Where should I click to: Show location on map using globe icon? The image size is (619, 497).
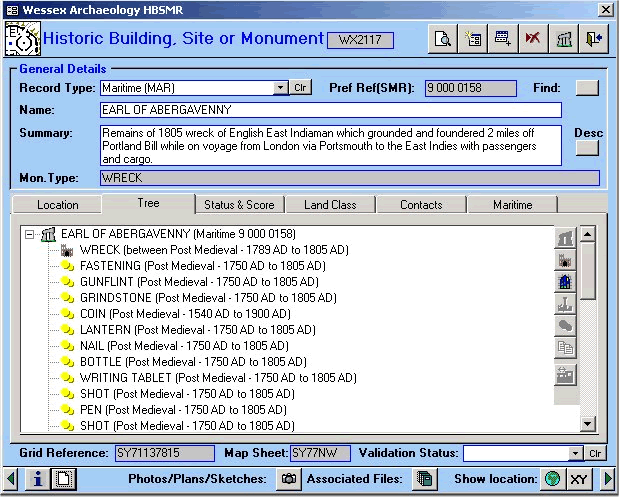[551, 479]
